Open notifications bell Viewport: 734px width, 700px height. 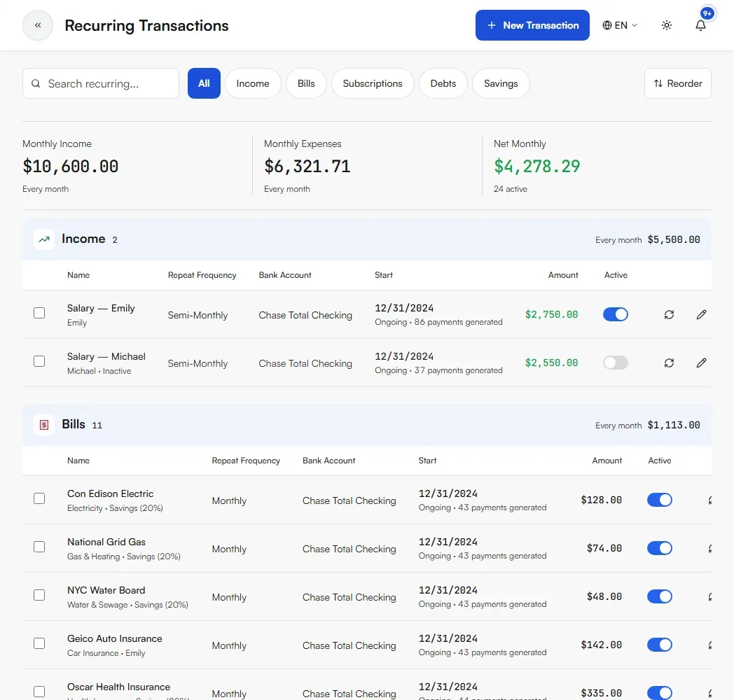700,25
